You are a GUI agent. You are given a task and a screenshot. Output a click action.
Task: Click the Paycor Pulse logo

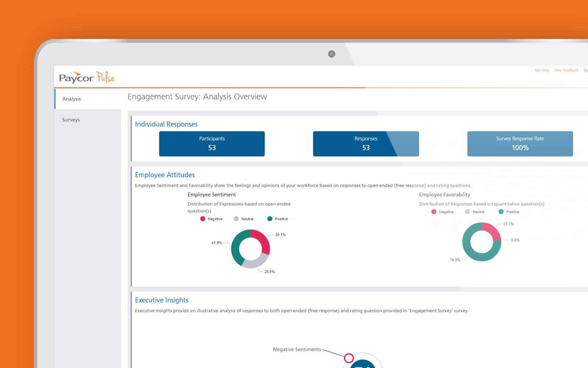click(x=87, y=77)
